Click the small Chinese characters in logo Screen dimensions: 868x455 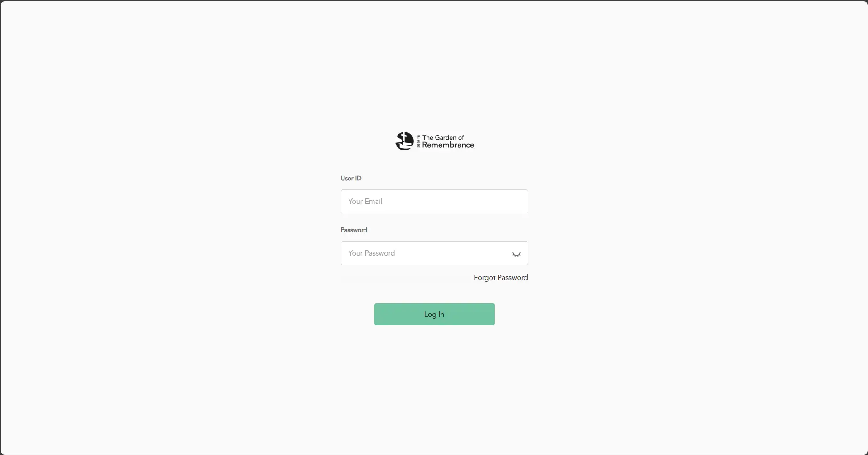point(418,141)
